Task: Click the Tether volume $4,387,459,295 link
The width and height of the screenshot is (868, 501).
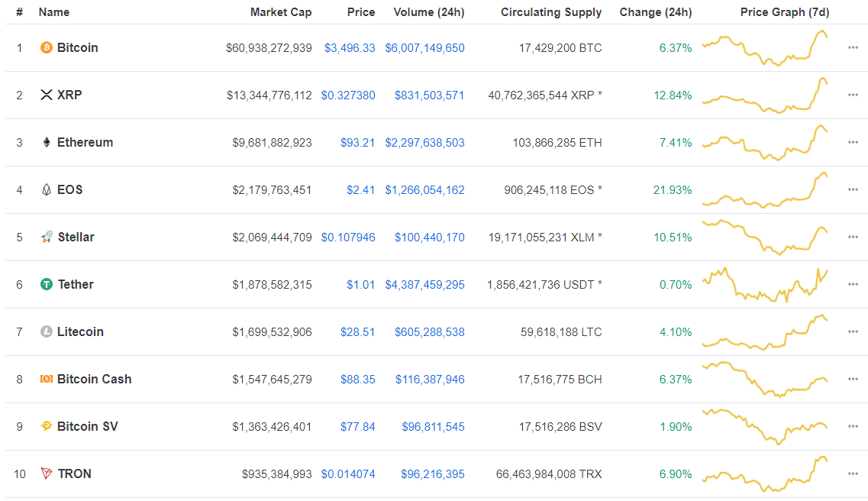Action: click(424, 284)
